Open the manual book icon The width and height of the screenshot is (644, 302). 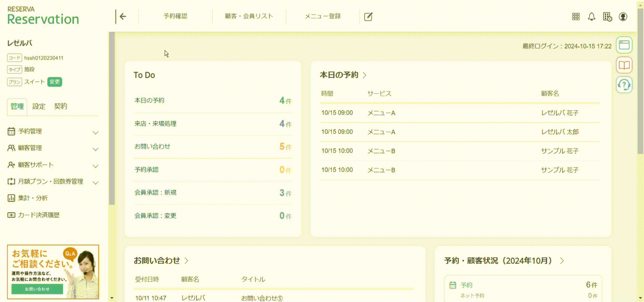tap(624, 65)
